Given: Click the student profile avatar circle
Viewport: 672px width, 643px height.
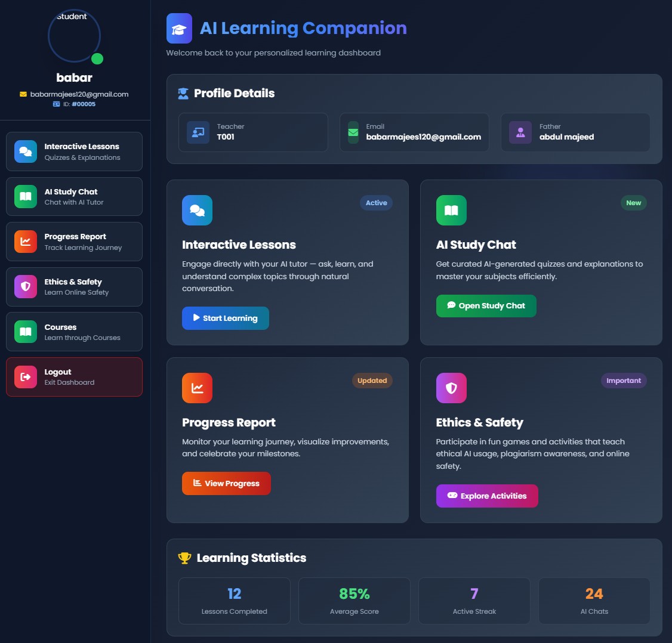Looking at the screenshot, I should (73, 36).
